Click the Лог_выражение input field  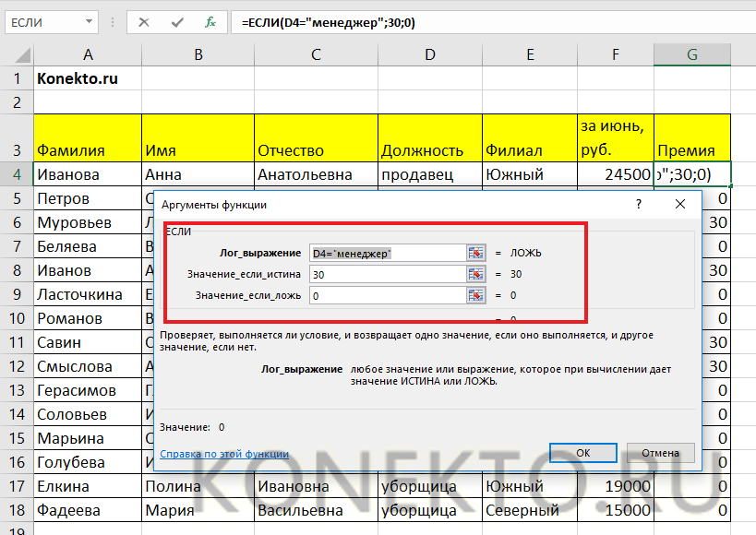(386, 253)
